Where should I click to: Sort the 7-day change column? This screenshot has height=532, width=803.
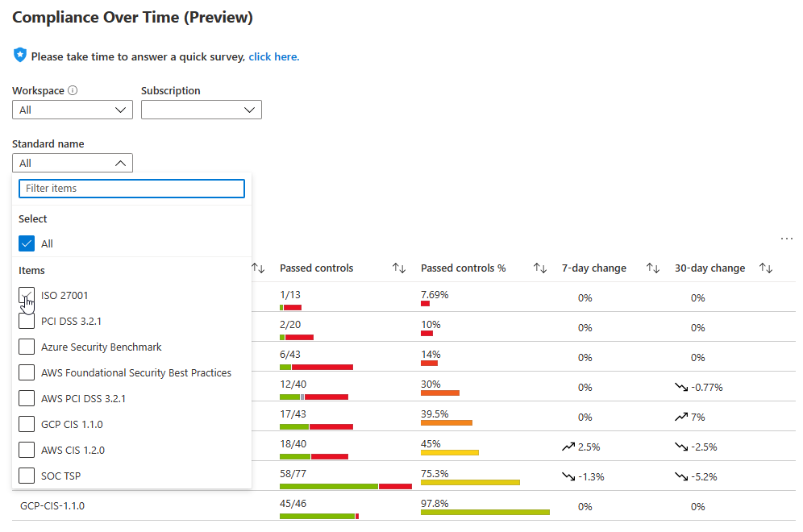[x=652, y=267]
